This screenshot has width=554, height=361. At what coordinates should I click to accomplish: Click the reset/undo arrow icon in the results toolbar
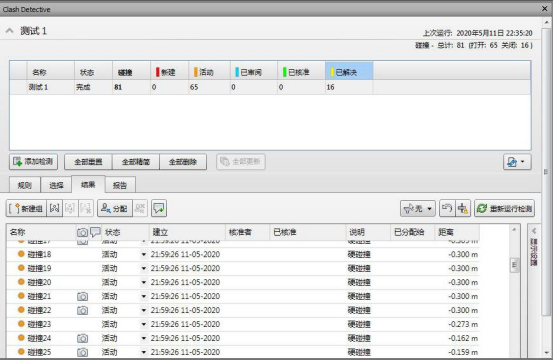[447, 208]
